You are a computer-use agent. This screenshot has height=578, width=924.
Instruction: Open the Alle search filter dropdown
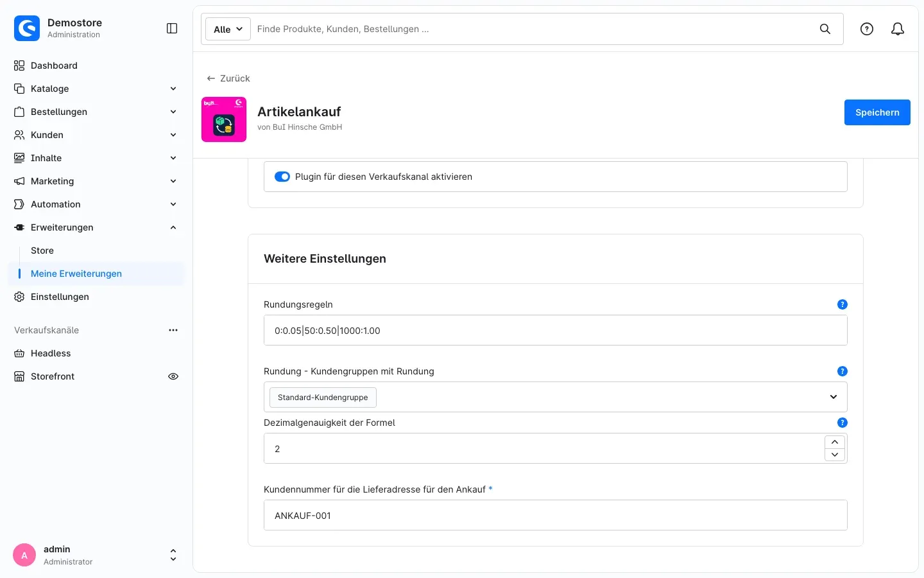(x=228, y=29)
